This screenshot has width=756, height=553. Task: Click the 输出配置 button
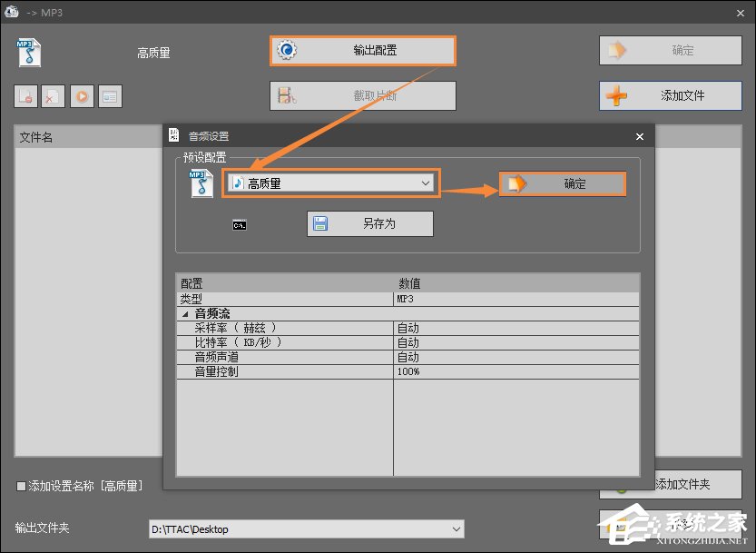(x=362, y=51)
